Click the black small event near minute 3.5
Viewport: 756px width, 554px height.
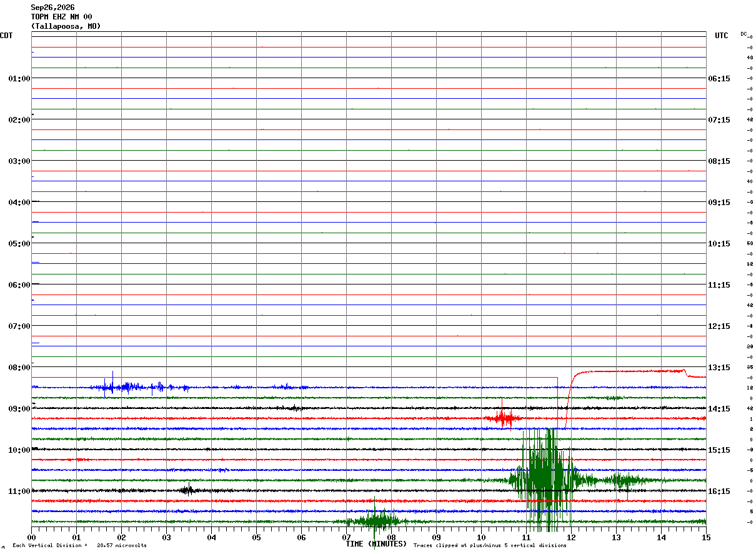point(187,490)
